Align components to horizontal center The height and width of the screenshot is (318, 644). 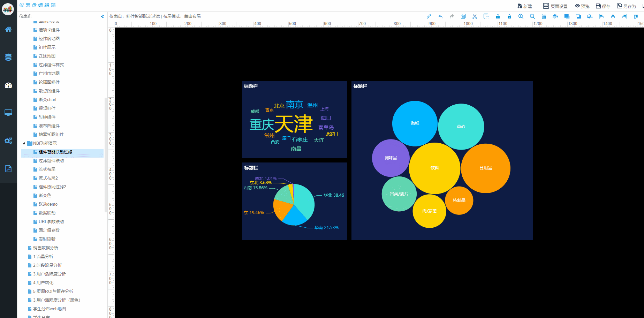pos(613,16)
